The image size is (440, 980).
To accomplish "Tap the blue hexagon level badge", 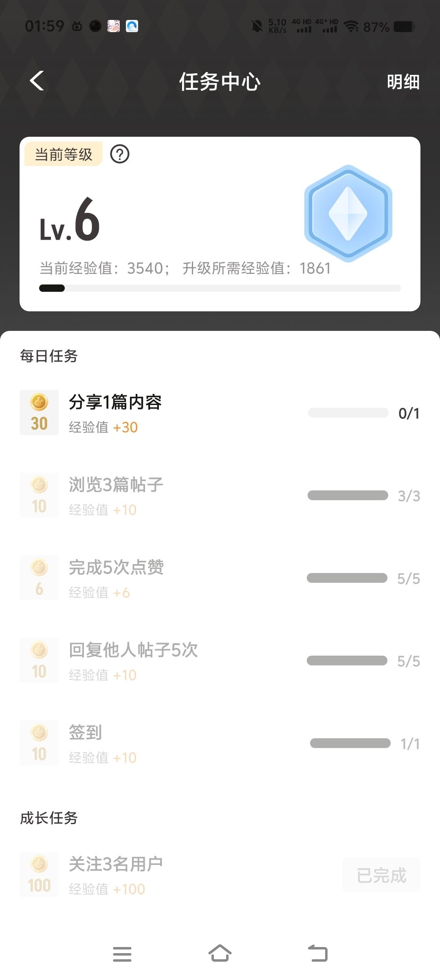I will (x=348, y=213).
